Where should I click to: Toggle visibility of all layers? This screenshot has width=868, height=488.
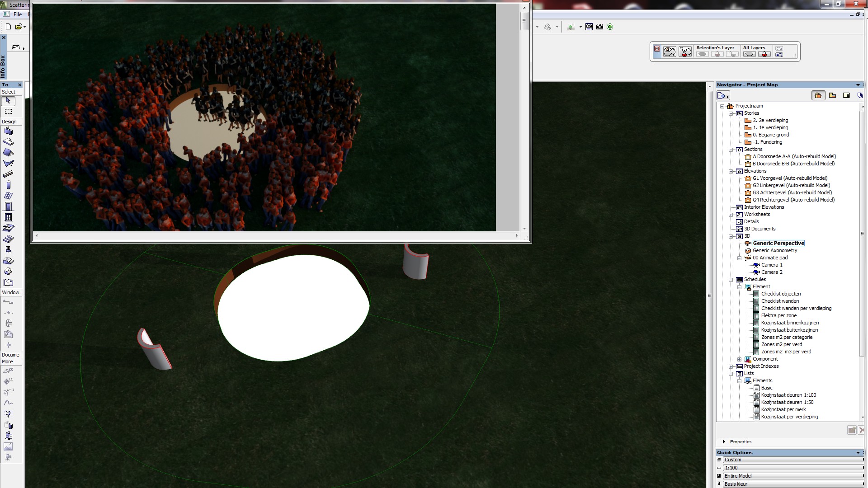[x=749, y=54]
